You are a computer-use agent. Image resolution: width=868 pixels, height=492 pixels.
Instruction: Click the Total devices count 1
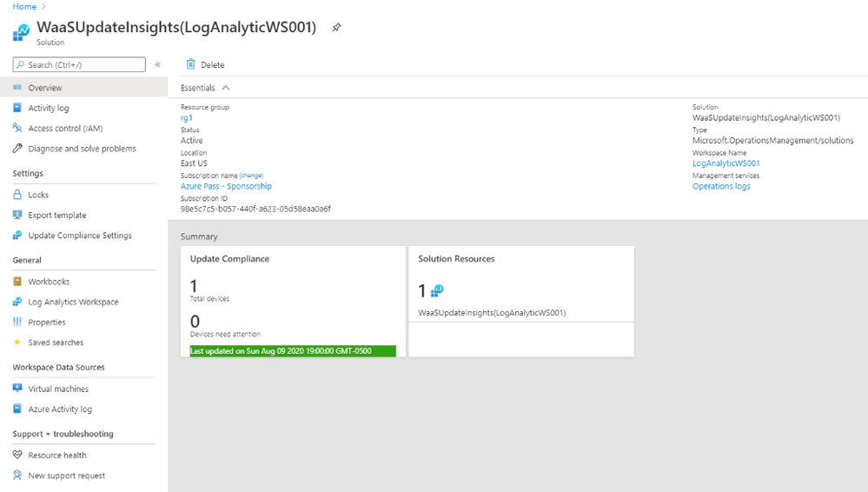point(194,286)
